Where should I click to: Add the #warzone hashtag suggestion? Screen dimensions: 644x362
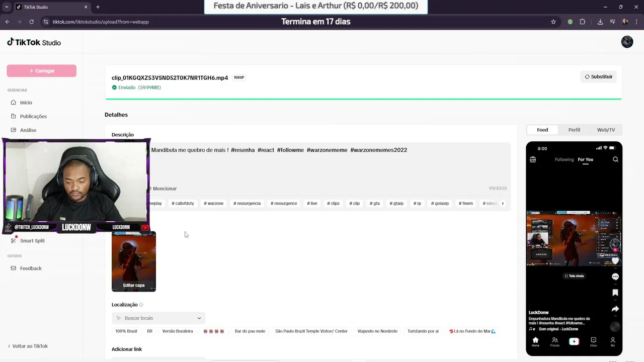[x=213, y=204]
